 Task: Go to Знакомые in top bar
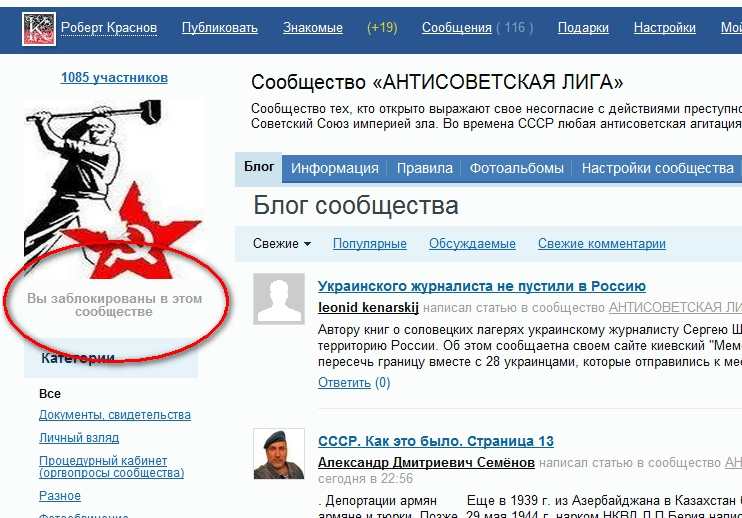(x=313, y=28)
